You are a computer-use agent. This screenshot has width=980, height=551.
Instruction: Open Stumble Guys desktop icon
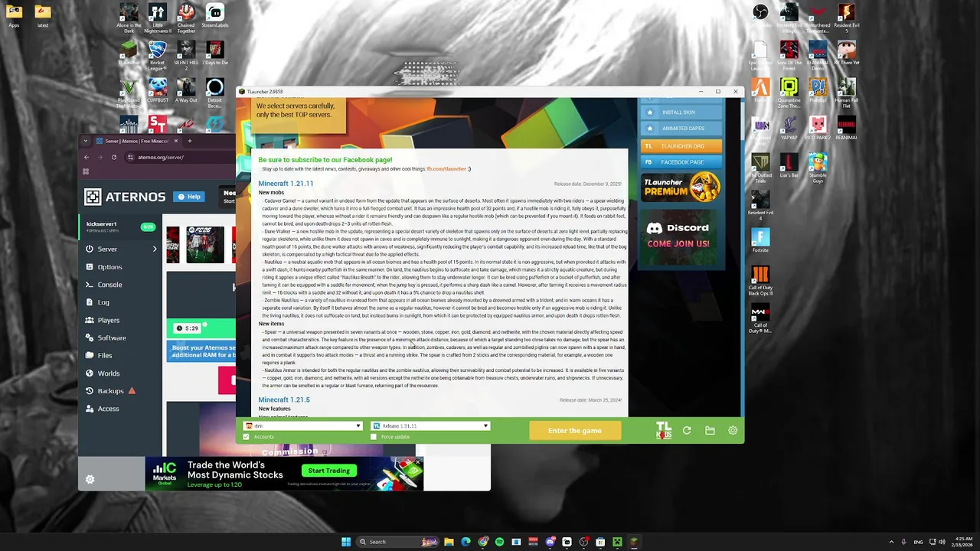coord(818,168)
